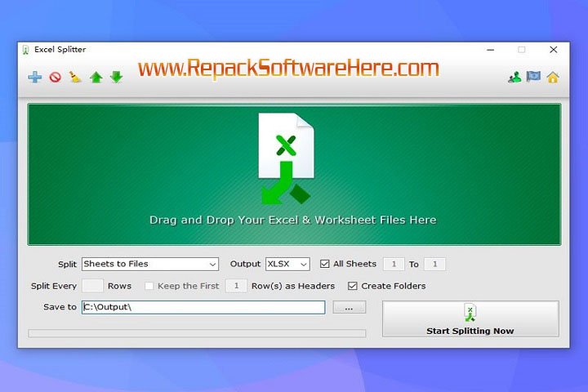The height and width of the screenshot is (392, 588).
Task: Click the Excel file drop zone
Action: (294, 175)
